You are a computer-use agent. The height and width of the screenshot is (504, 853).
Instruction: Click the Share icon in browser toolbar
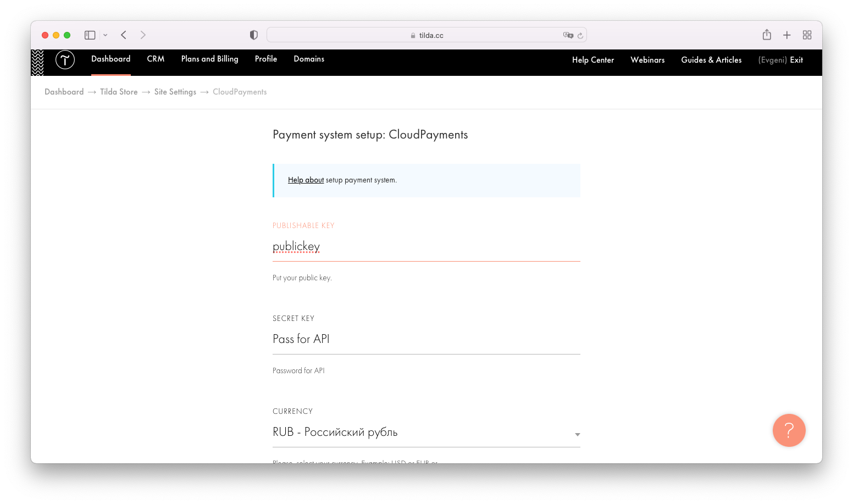[x=767, y=35]
